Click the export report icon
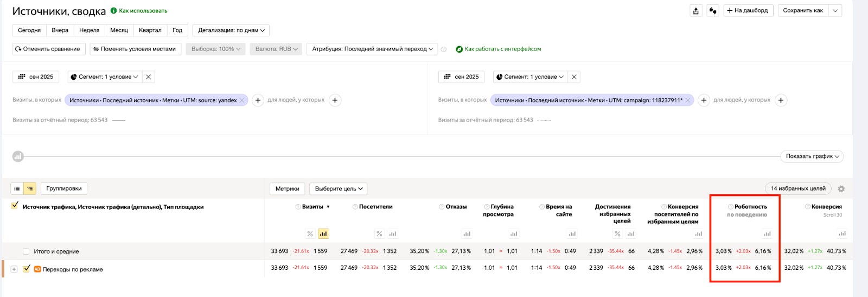868x297 pixels. coord(696,11)
